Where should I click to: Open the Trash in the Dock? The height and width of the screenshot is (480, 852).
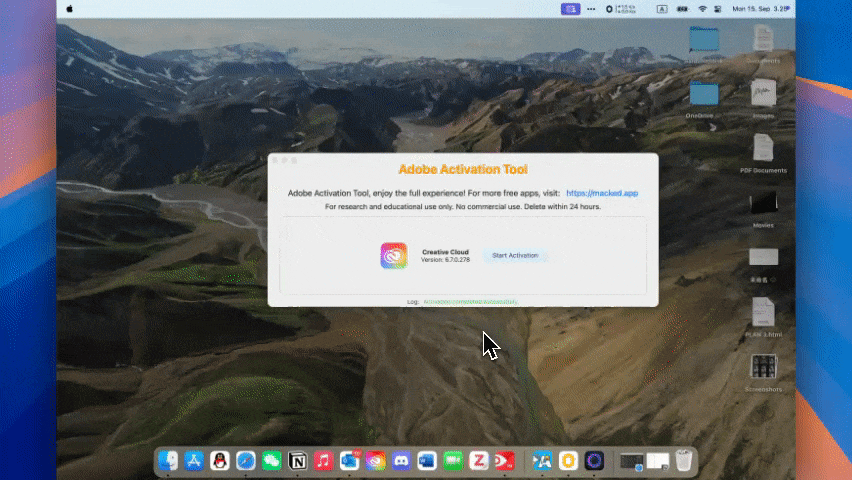tap(684, 461)
